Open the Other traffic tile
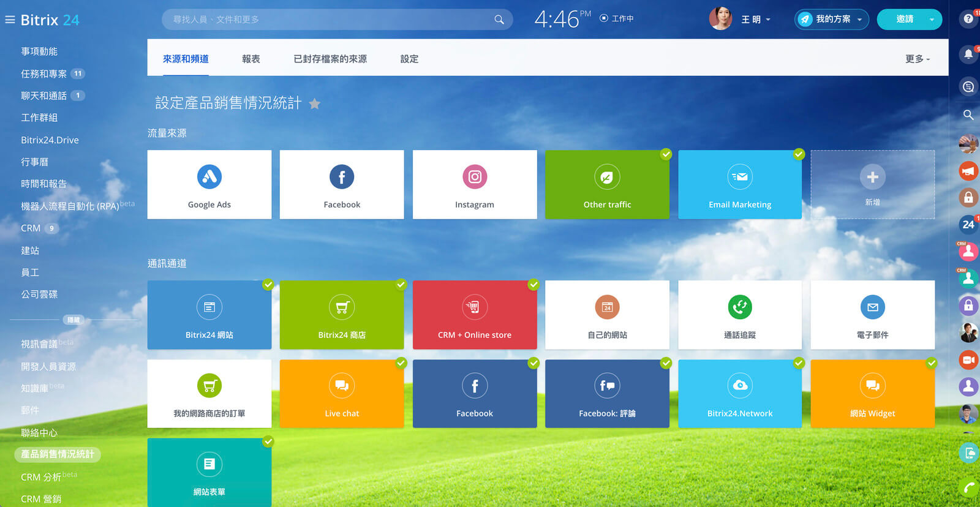 (607, 184)
